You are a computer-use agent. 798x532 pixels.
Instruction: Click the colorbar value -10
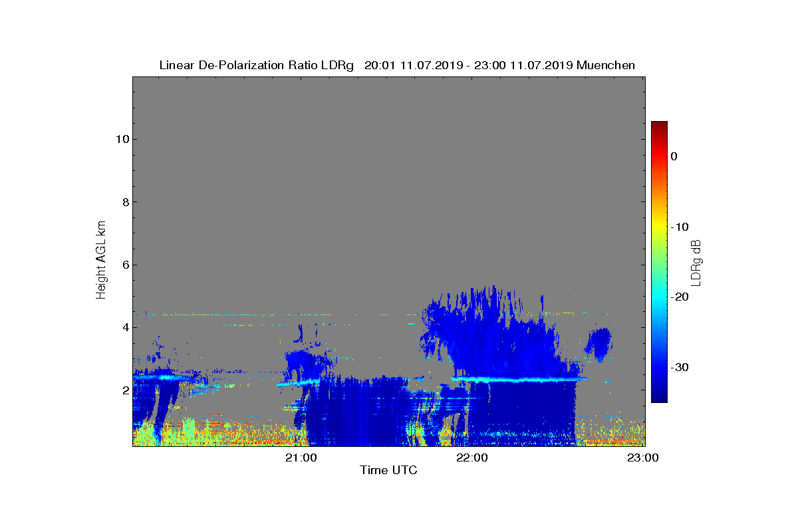680,227
